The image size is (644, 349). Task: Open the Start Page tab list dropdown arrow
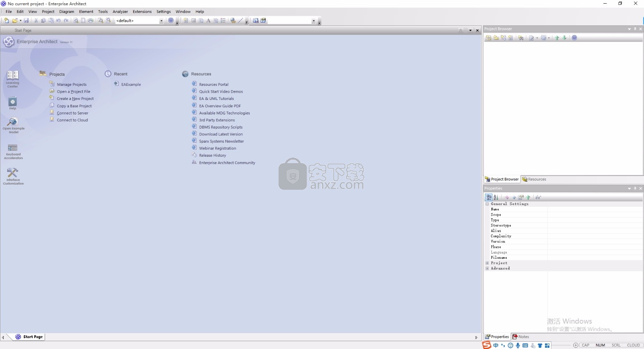point(470,31)
